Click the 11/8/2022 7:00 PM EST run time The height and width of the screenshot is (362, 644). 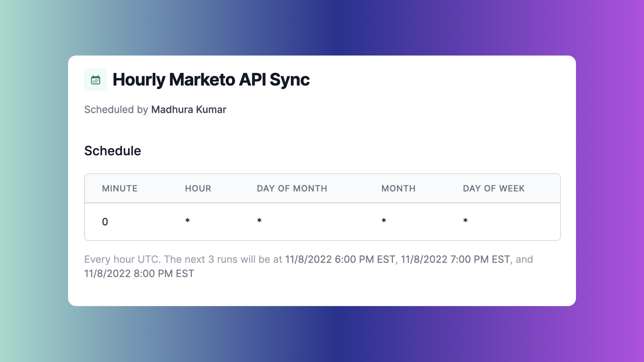coord(455,259)
